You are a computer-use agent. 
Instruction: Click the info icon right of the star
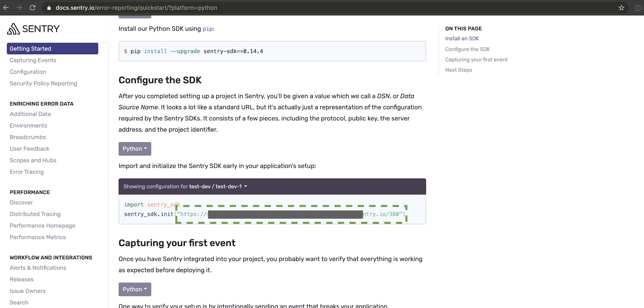click(638, 8)
